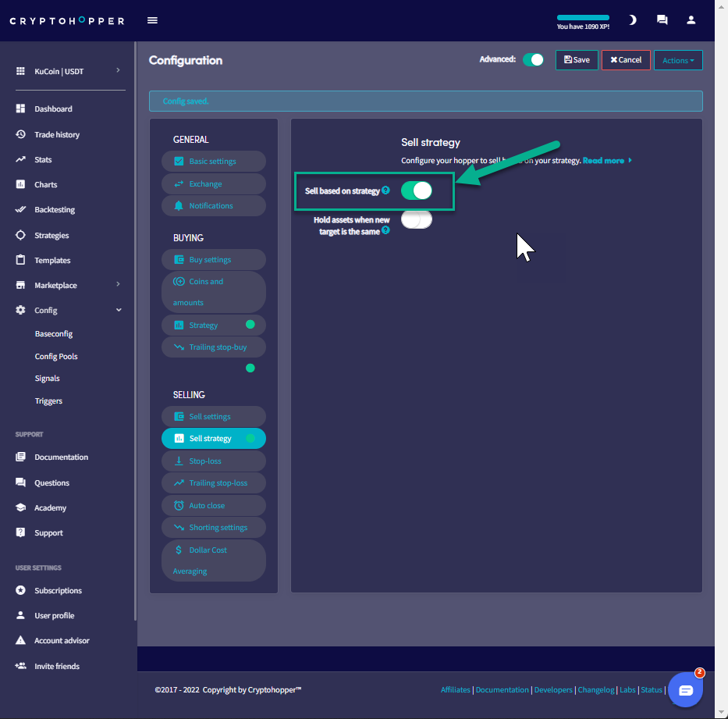Enable Hold assets when new target toggle
728x719 pixels.
[x=416, y=220]
